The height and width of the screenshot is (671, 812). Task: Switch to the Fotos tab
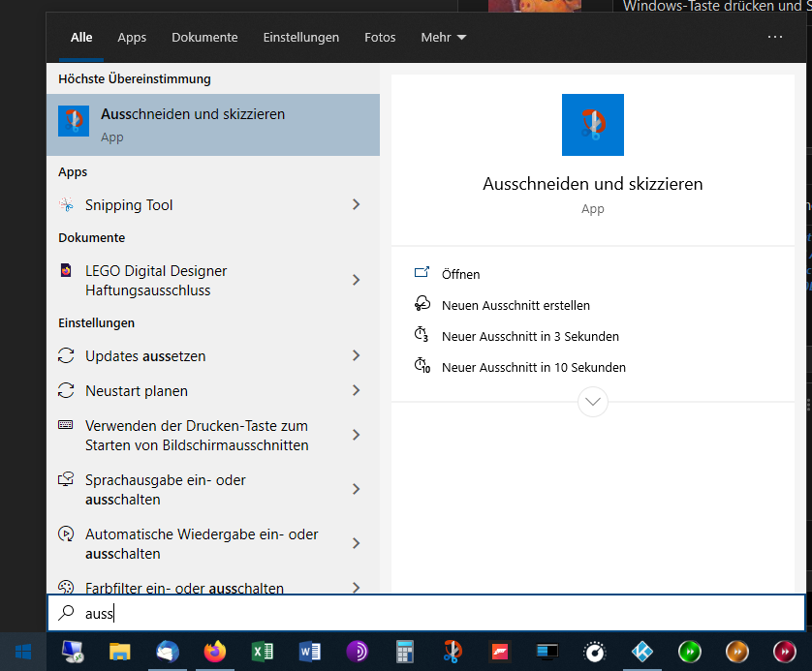point(380,37)
